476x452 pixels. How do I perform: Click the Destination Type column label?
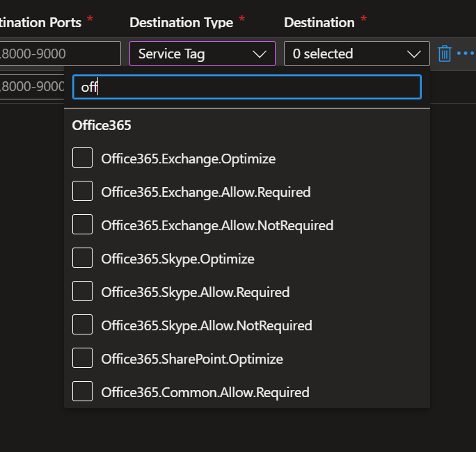pyautogui.click(x=181, y=22)
